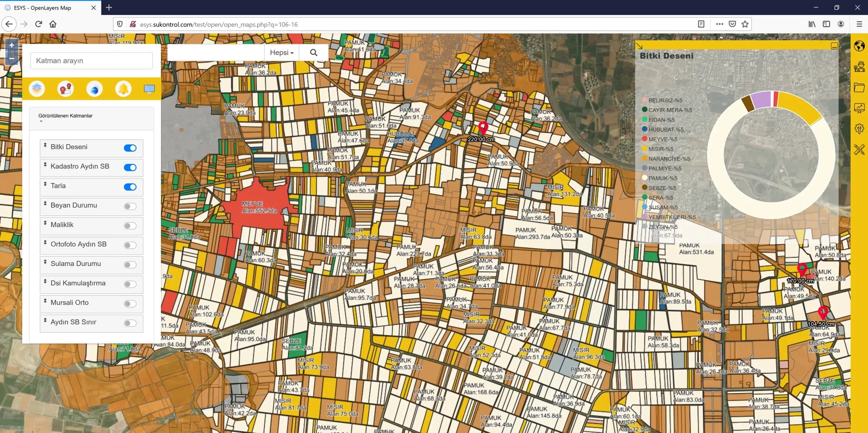The height and width of the screenshot is (433, 868).
Task: Reload the page in browser
Action: tap(38, 24)
